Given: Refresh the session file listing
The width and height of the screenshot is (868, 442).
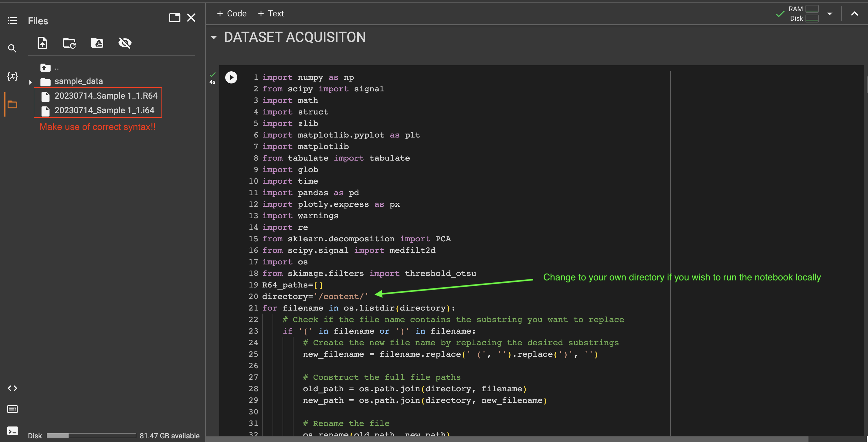Looking at the screenshot, I should 69,43.
